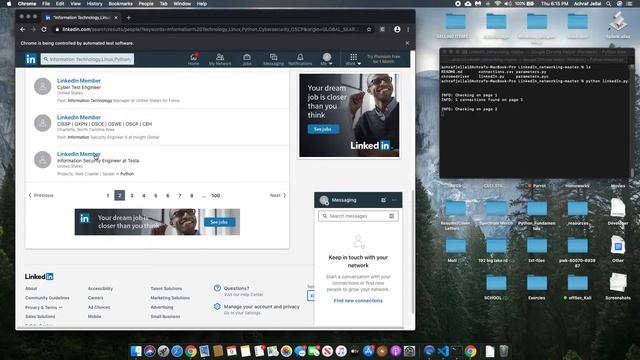Open Messaging panel ellipsis options
This screenshot has width=640, height=360.
point(394,200)
